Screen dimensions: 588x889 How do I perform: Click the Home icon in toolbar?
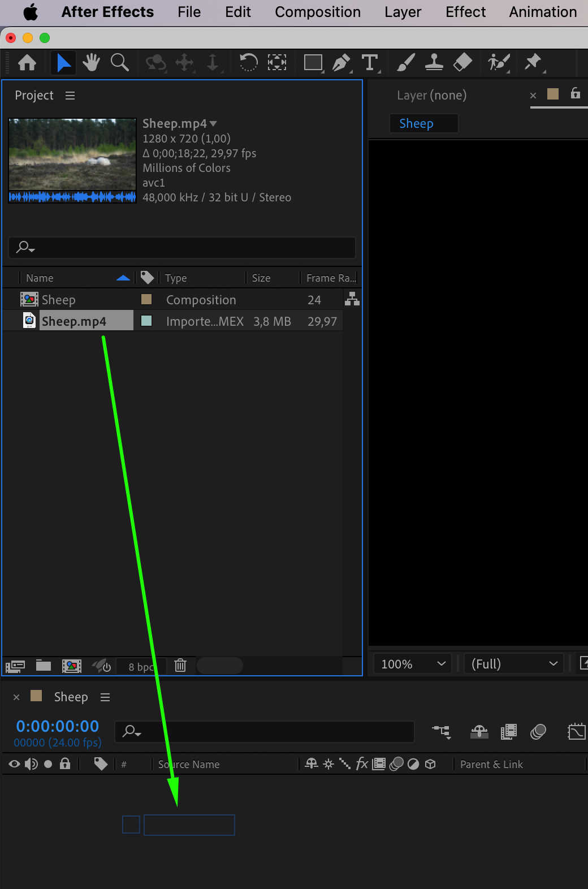[x=27, y=62]
